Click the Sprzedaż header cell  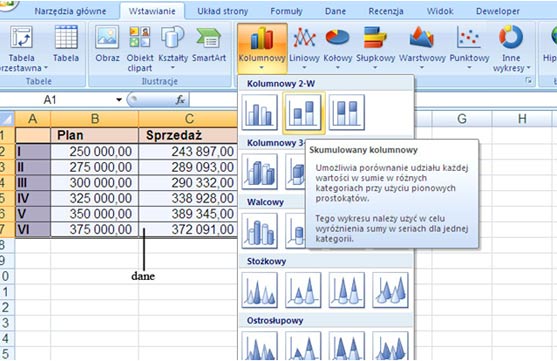pyautogui.click(x=188, y=135)
